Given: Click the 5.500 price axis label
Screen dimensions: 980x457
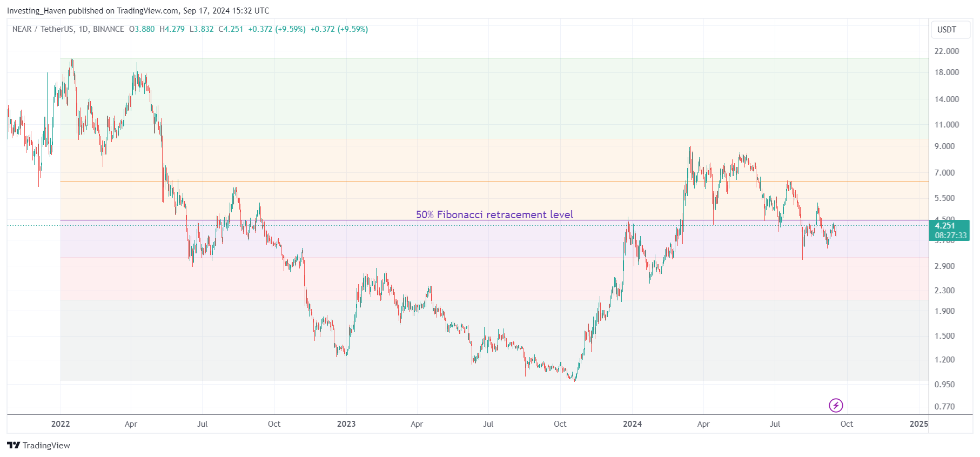Looking at the screenshot, I should coord(945,198).
